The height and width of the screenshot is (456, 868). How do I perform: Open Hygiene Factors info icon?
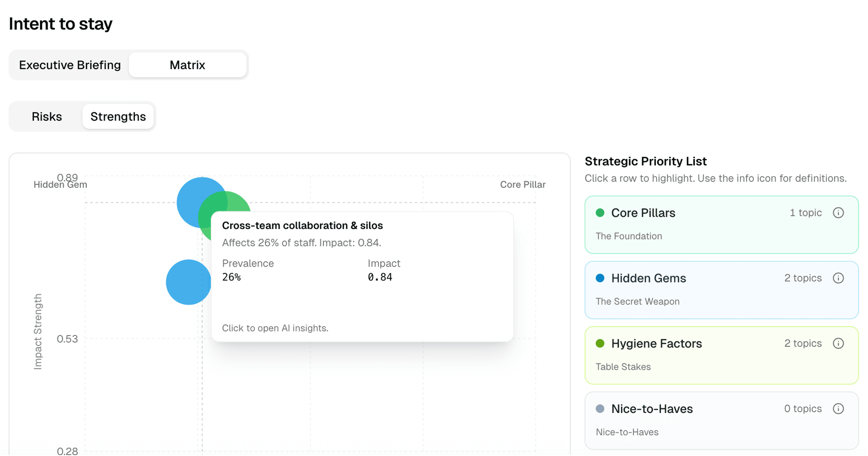click(x=838, y=343)
